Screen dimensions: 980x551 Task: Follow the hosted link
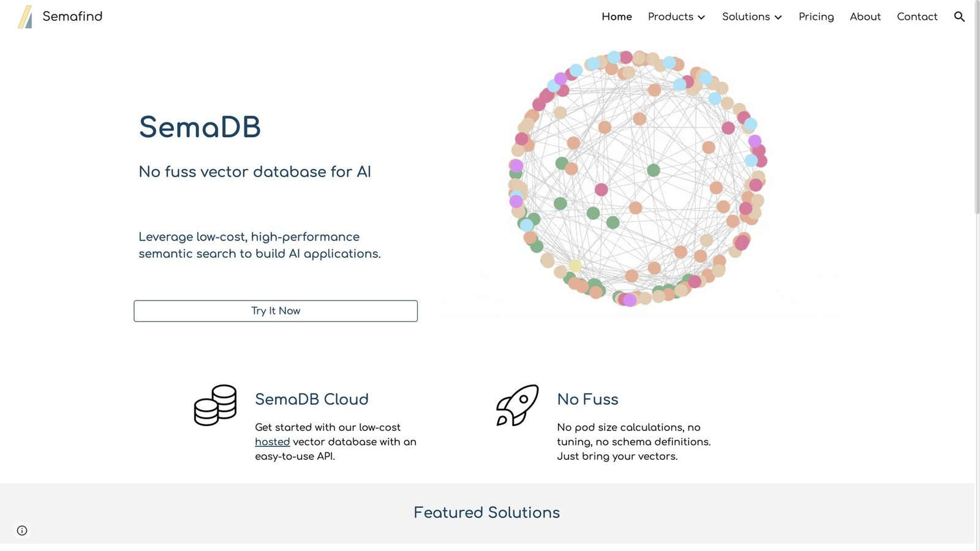pyautogui.click(x=272, y=441)
